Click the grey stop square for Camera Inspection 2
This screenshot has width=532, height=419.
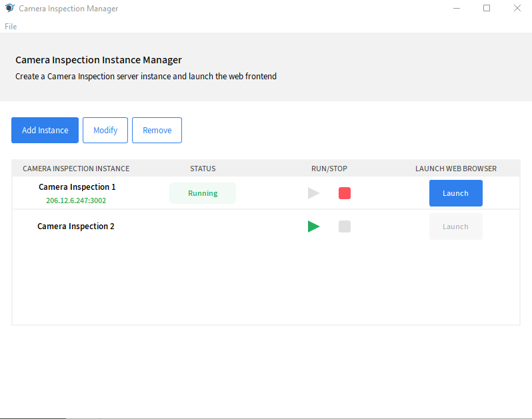[345, 226]
